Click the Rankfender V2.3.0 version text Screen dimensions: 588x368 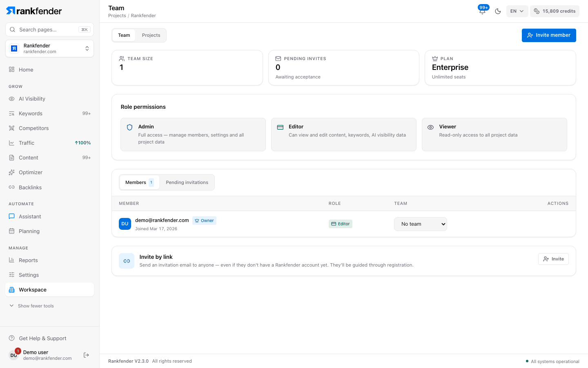[x=128, y=361]
